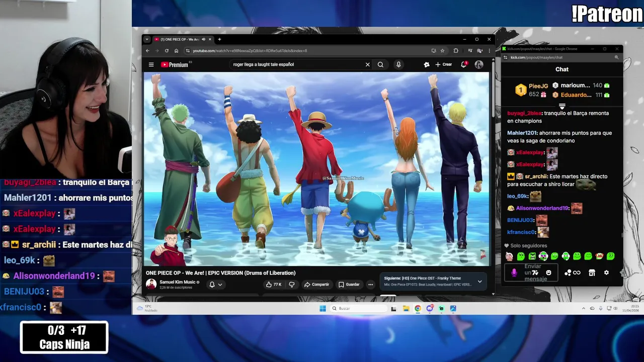Open the browser extensions puzzle icon
The height and width of the screenshot is (362, 644).
[x=456, y=51]
